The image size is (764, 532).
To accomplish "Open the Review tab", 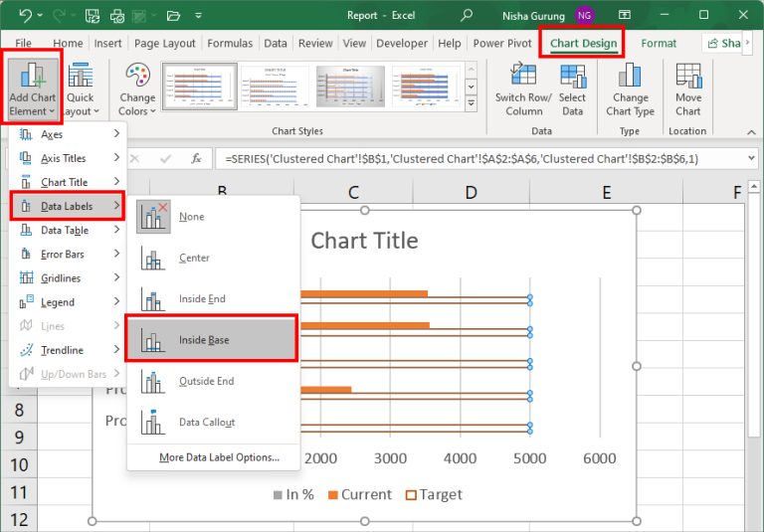I will [x=315, y=44].
